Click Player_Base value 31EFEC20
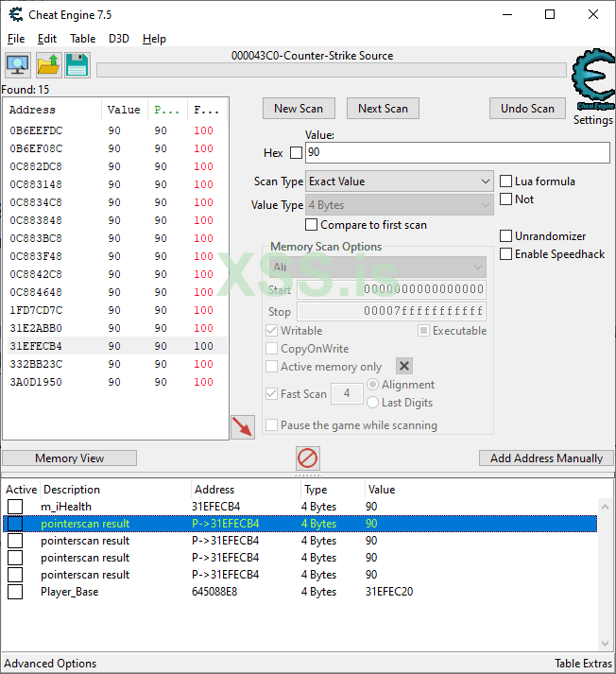Screen dimensions: 616x674 389,592
